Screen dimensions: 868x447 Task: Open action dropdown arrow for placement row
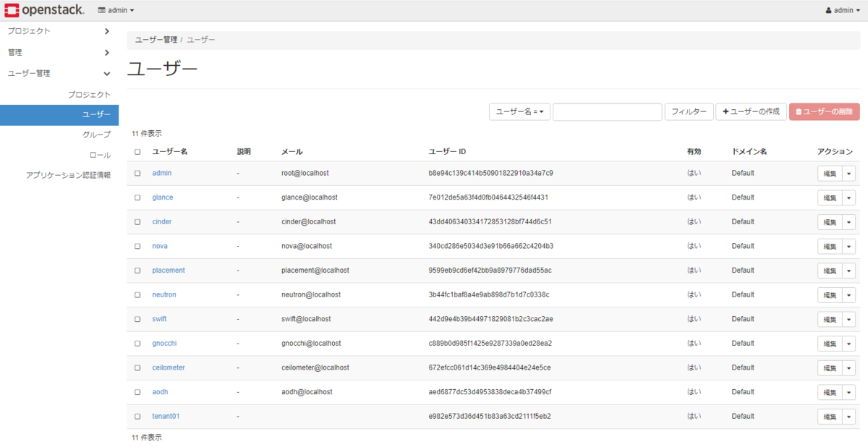point(849,271)
